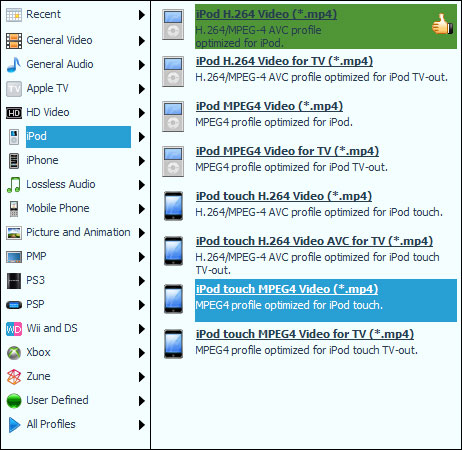Choose the Wii and DS category

click(52, 328)
